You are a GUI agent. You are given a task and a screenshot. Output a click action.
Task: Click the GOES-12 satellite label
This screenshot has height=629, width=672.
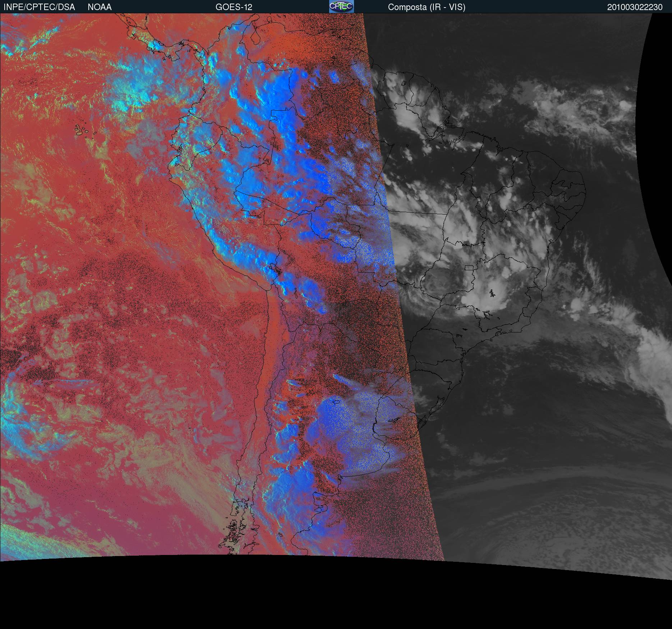click(x=234, y=7)
